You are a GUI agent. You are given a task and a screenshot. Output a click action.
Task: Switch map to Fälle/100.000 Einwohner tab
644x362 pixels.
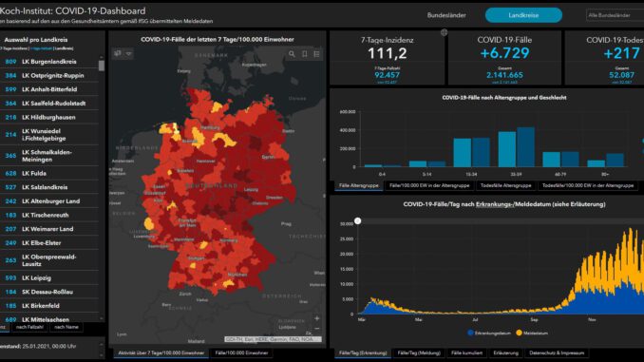coord(241,352)
